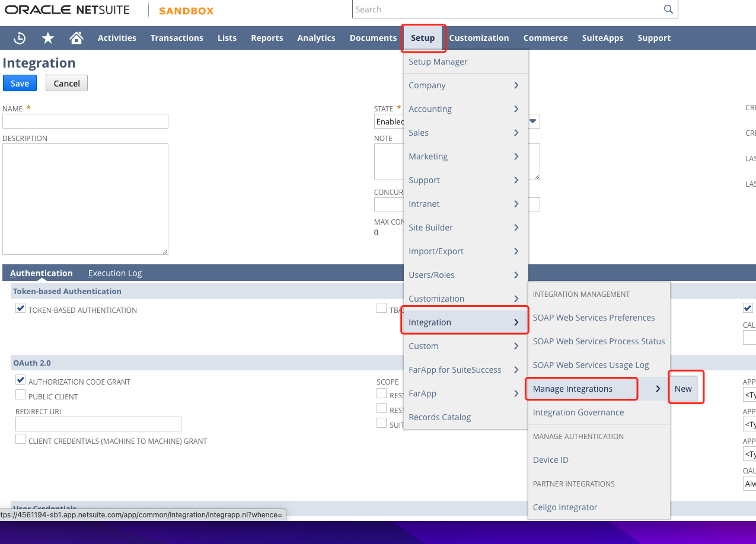Open the Analytics menu
The image size is (756, 544).
point(316,38)
